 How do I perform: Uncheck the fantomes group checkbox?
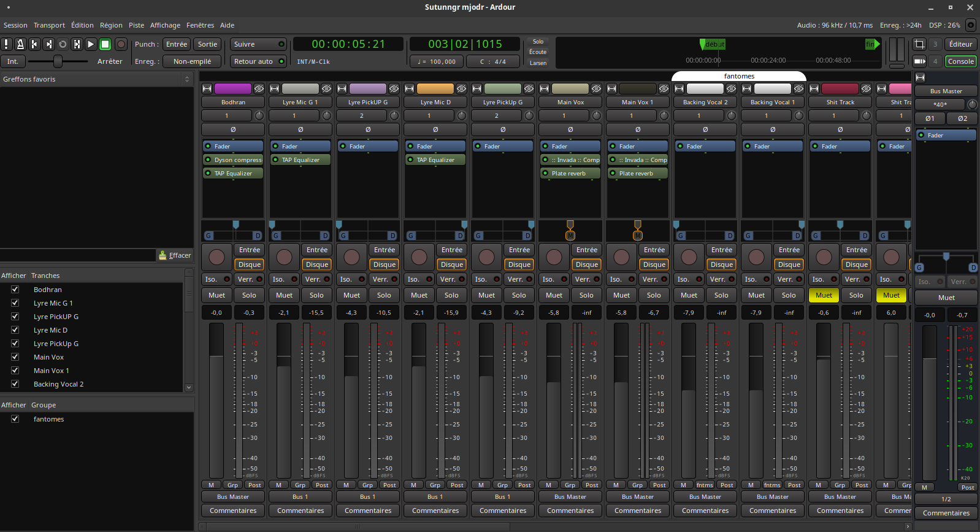pos(15,419)
